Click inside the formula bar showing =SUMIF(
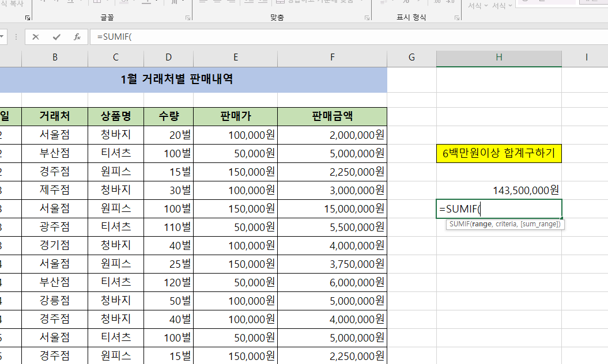The height and width of the screenshot is (364, 608). (349, 37)
